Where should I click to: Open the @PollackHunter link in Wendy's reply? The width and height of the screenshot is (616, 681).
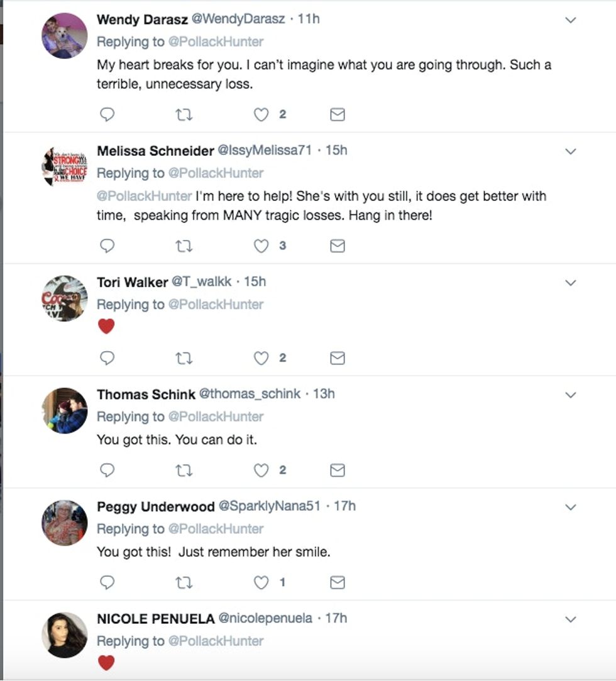[216, 41]
